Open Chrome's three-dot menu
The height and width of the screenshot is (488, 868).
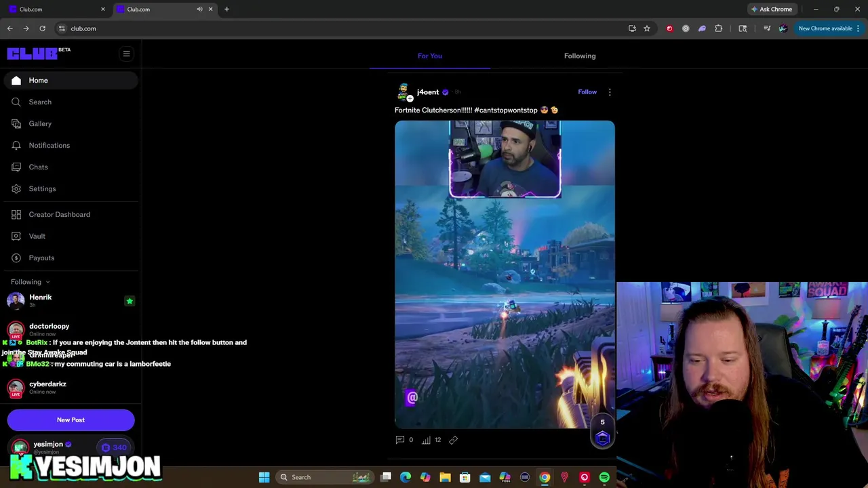858,28
